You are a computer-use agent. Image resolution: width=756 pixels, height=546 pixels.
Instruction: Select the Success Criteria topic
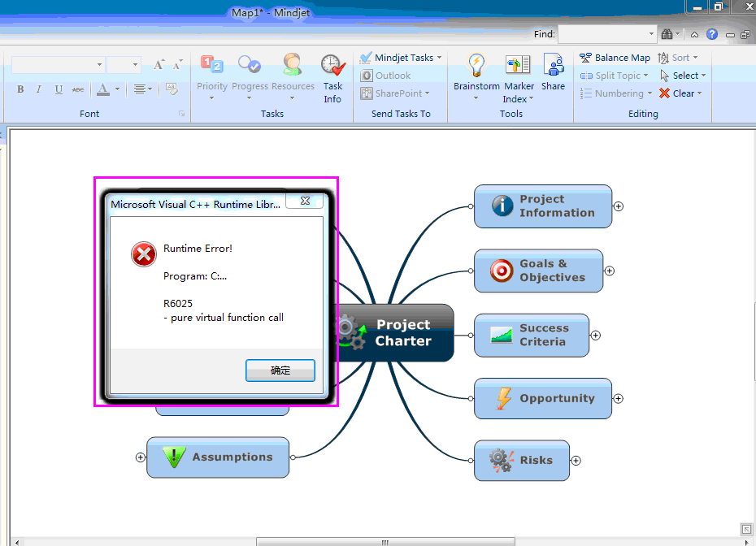[532, 336]
